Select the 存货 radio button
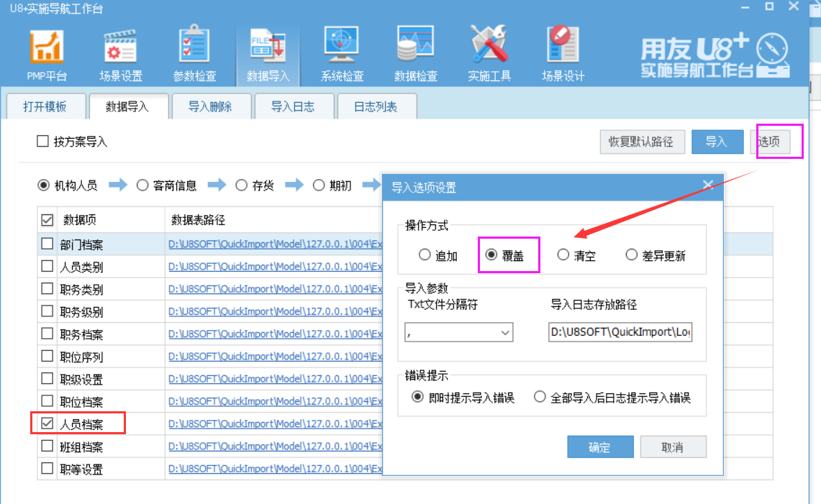The image size is (821, 504). [x=241, y=185]
